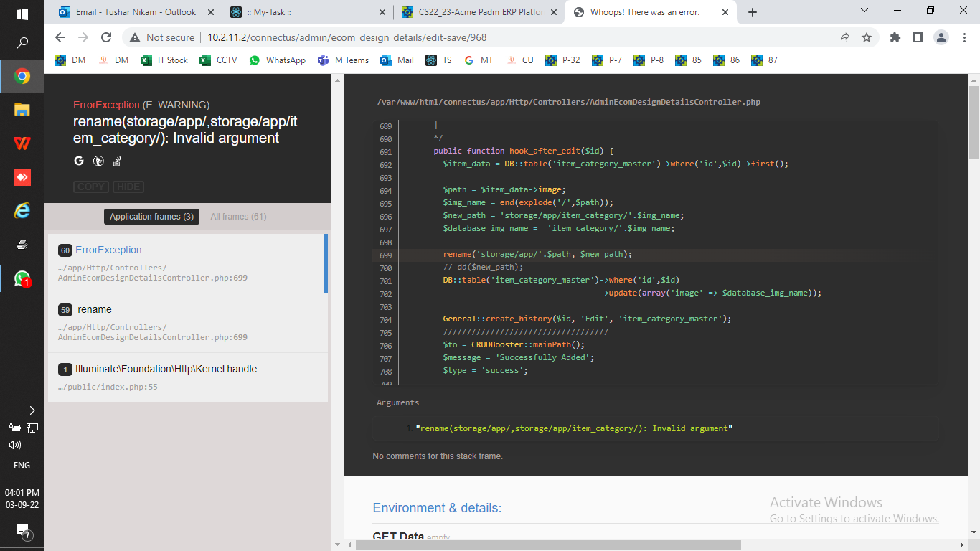Click the browser Back arrow

tap(60, 37)
